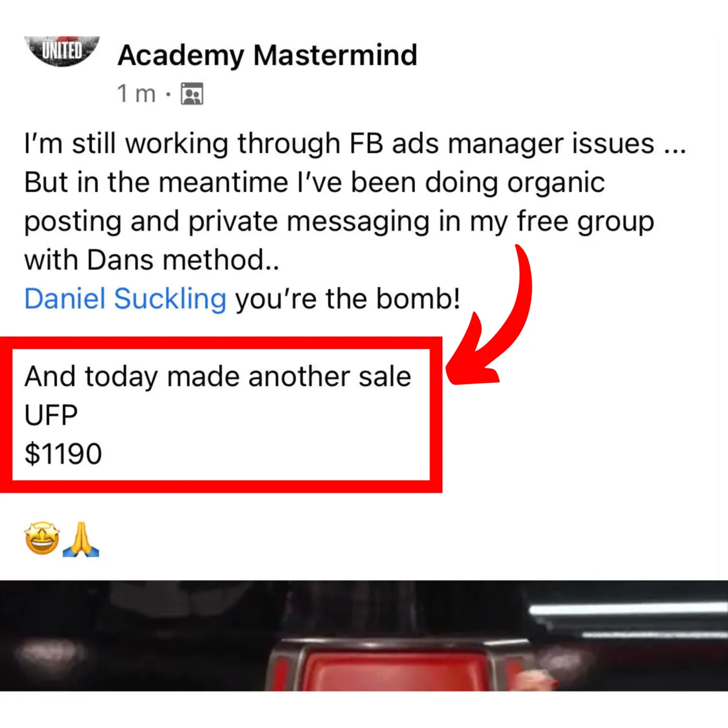Click the group members audience icon
This screenshot has width=728, height=728.
point(192,94)
